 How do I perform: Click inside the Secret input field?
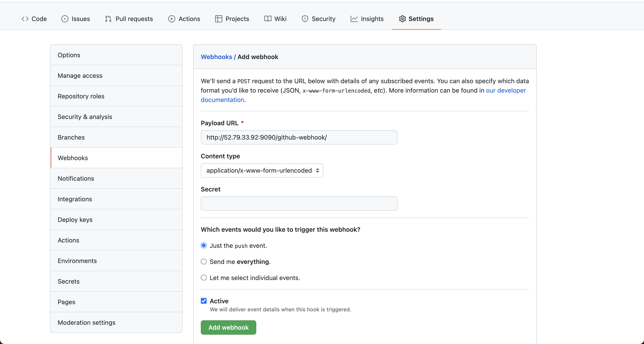click(299, 204)
